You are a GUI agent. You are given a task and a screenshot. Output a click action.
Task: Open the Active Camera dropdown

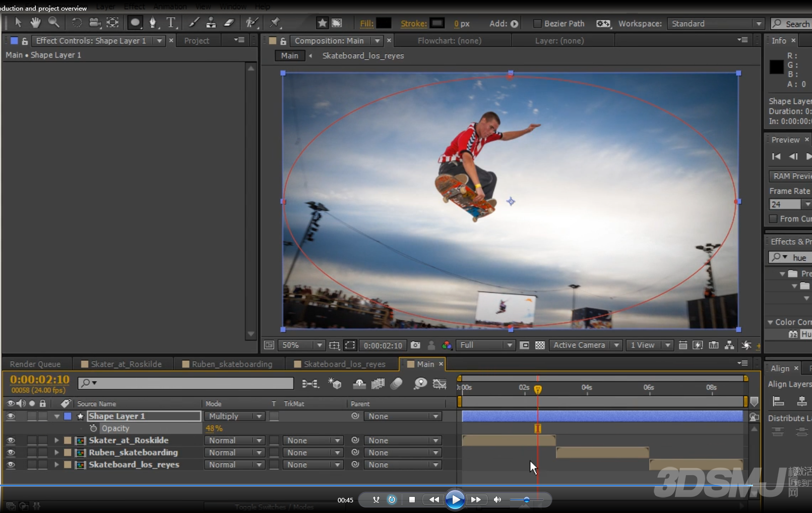coord(585,345)
